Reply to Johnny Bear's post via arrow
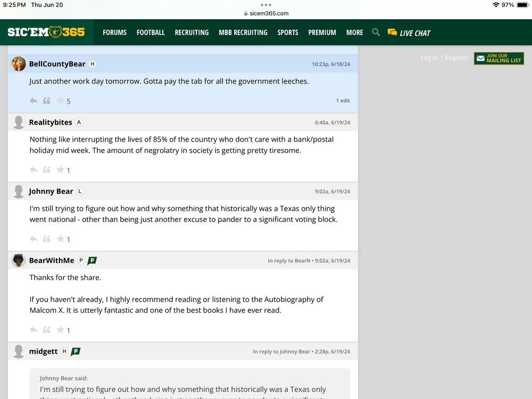This screenshot has height=399, width=532. point(34,239)
